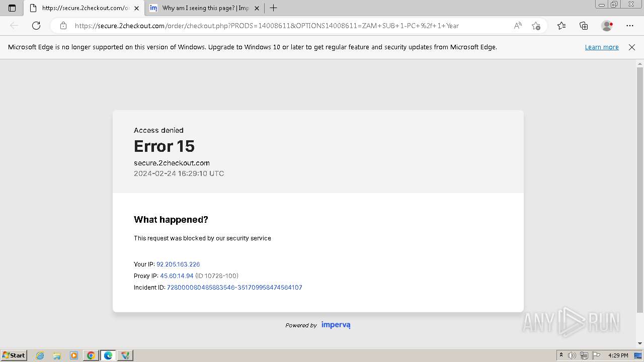Click the browser Back arrow
The height and width of the screenshot is (362, 644).
click(x=14, y=26)
